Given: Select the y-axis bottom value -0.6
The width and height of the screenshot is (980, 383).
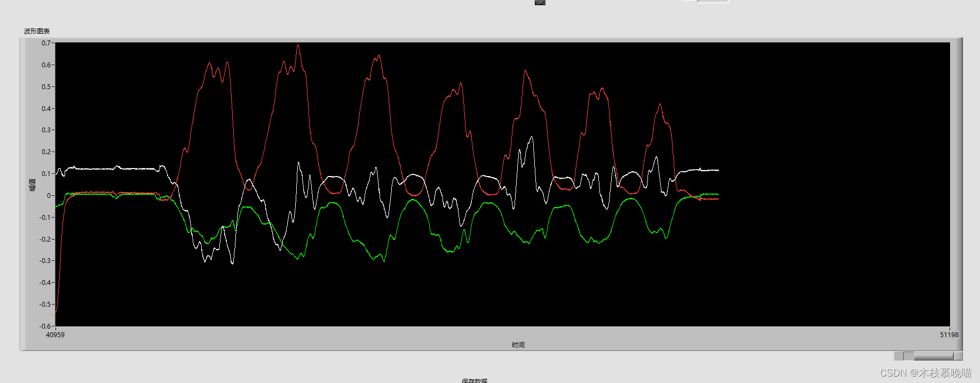Looking at the screenshot, I should (45, 326).
